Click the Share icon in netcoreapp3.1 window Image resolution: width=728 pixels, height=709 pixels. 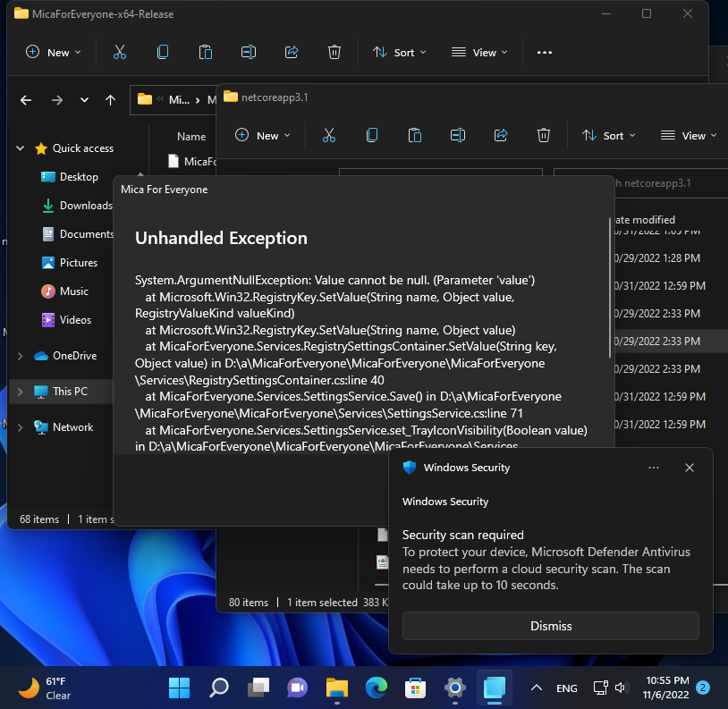point(501,135)
